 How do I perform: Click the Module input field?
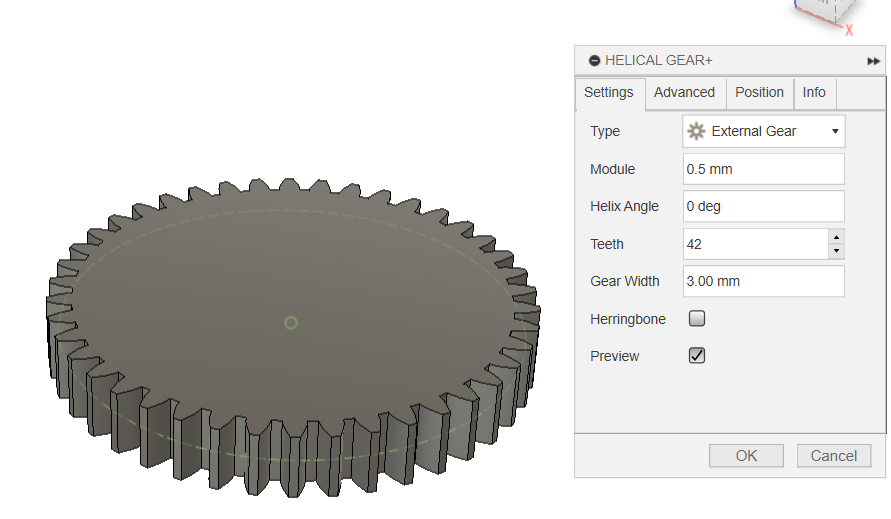763,169
